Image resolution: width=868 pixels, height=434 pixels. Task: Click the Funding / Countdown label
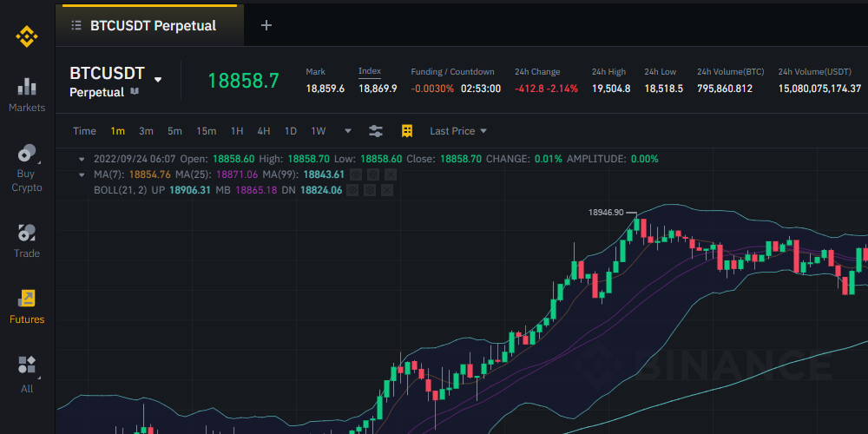(x=453, y=72)
